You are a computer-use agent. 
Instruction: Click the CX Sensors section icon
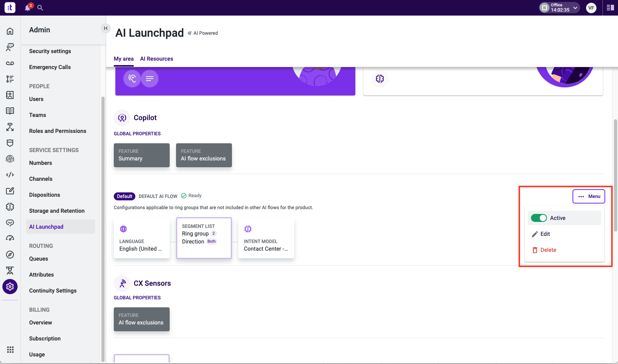point(122,283)
